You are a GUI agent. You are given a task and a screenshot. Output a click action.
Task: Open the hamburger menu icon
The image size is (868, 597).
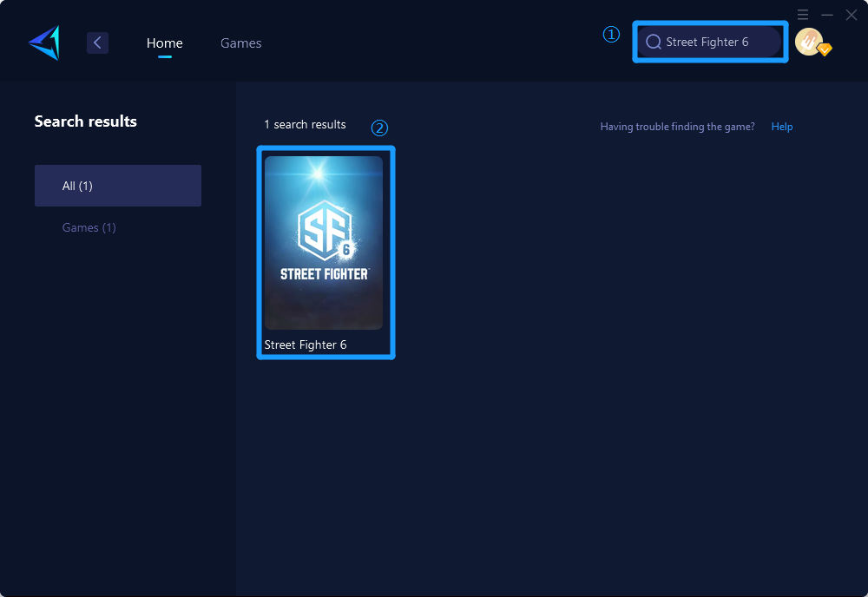coord(803,15)
